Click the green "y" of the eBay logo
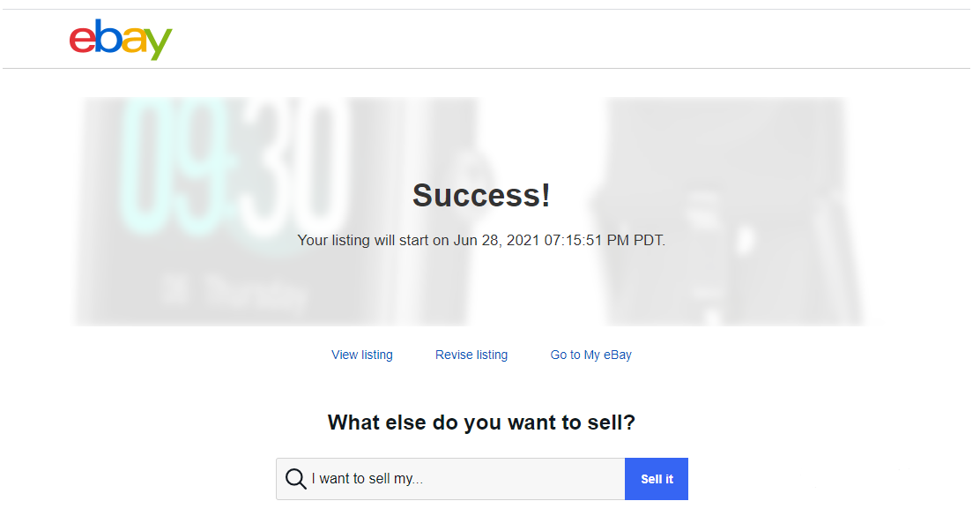 (160, 44)
